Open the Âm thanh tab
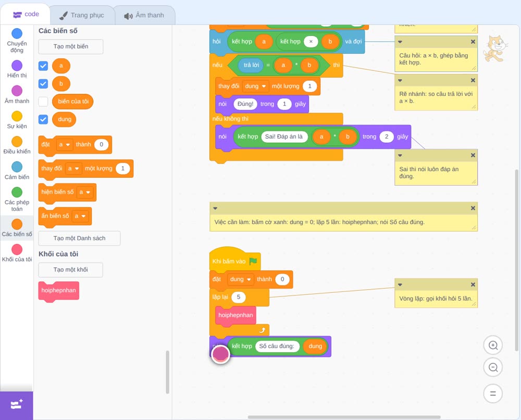This screenshot has width=521, height=420. [144, 15]
